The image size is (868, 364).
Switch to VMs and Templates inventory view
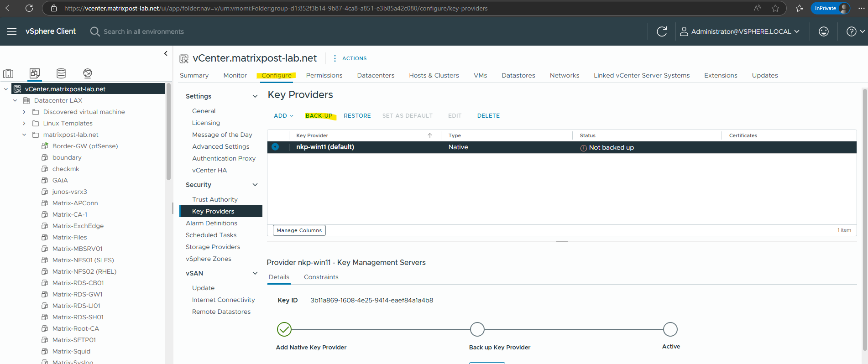(35, 73)
